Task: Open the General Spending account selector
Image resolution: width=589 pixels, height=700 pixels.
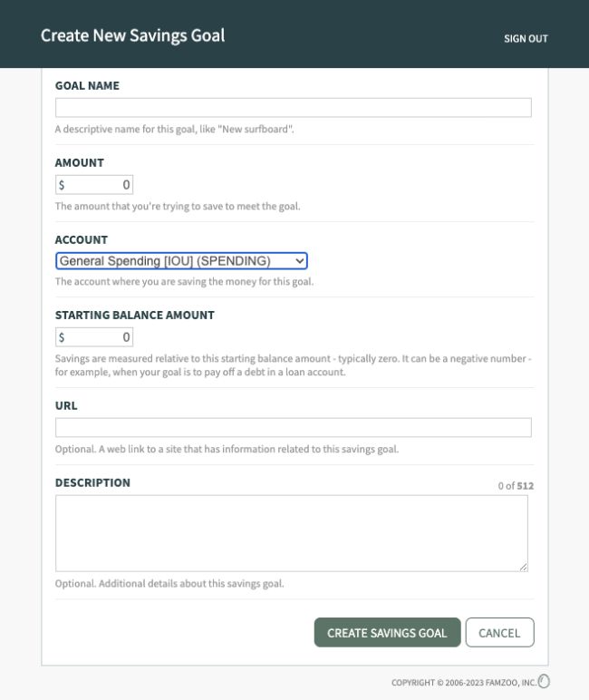Action: pyautogui.click(x=181, y=261)
